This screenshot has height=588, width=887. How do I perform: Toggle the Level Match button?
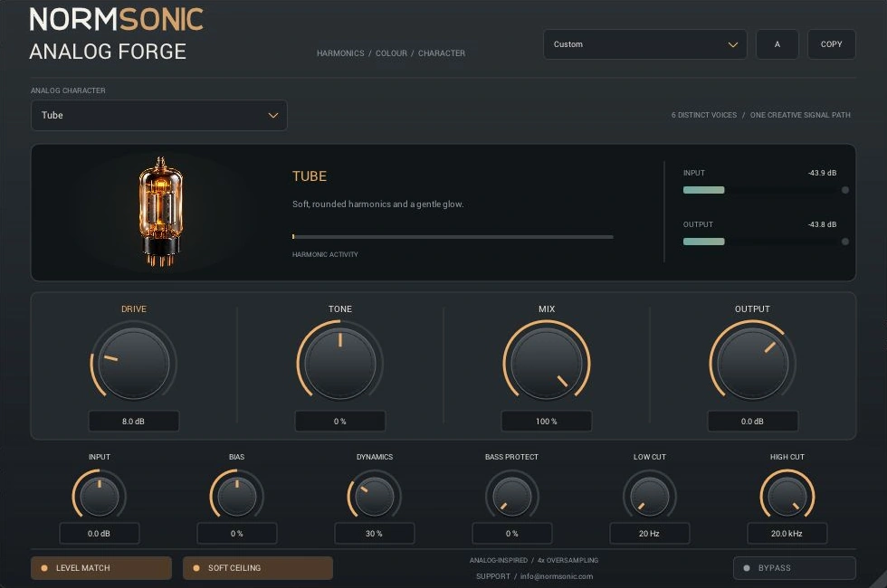101,568
